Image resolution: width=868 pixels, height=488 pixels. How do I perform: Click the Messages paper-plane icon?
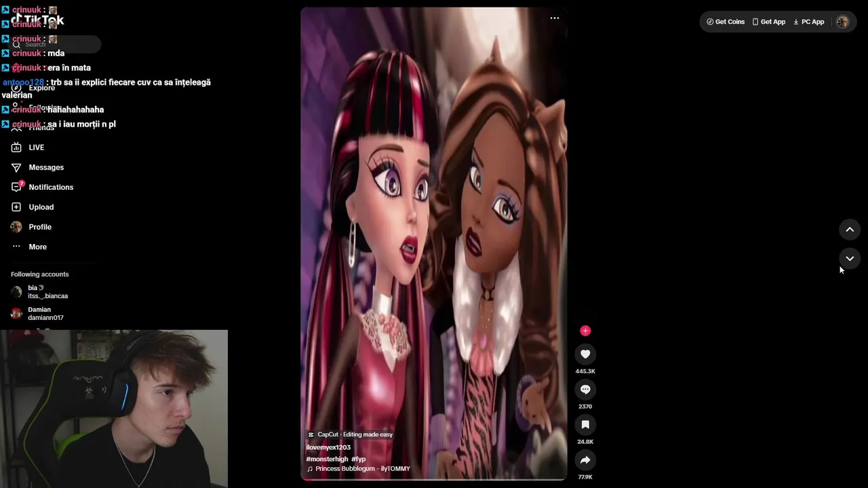pos(16,167)
